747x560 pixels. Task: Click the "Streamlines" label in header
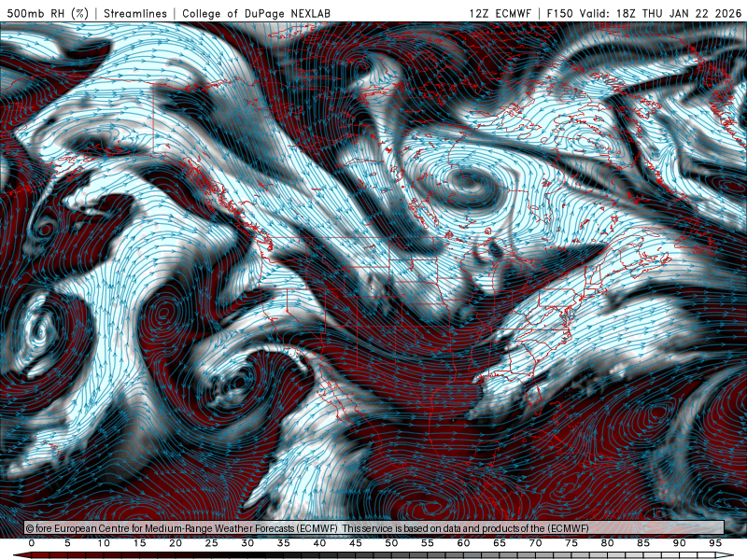(x=135, y=13)
